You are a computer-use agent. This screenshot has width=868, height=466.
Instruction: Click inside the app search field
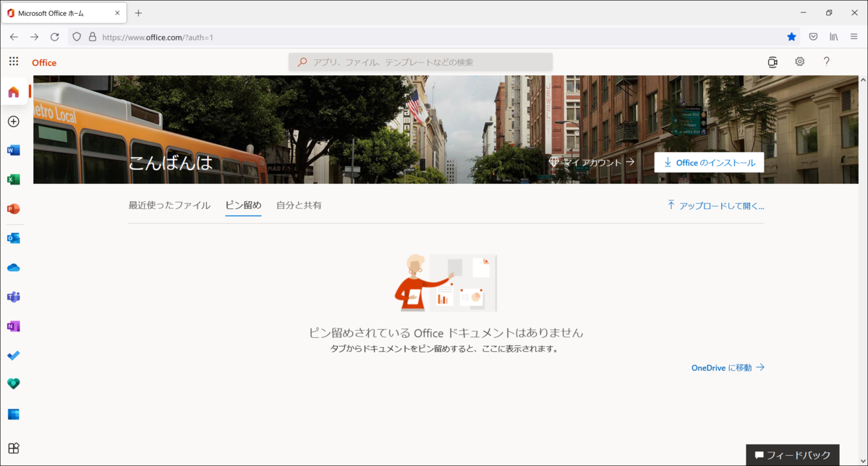point(422,62)
